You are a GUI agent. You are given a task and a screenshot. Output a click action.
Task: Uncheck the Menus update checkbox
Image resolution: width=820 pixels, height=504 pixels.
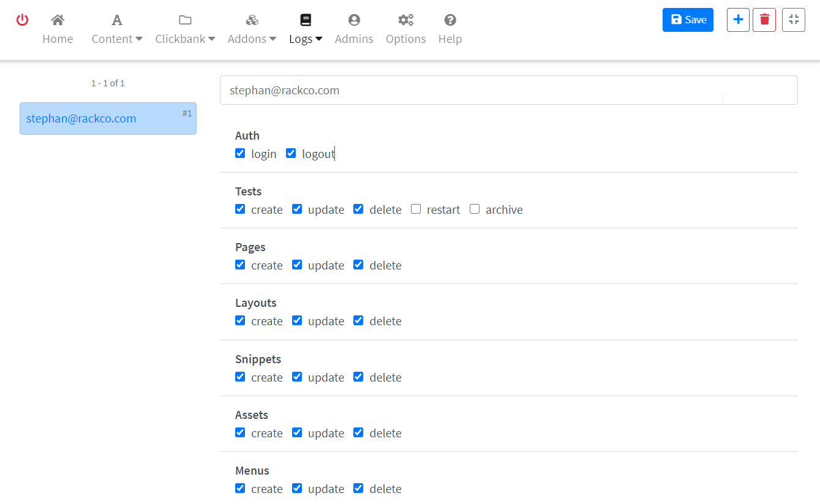pyautogui.click(x=297, y=489)
